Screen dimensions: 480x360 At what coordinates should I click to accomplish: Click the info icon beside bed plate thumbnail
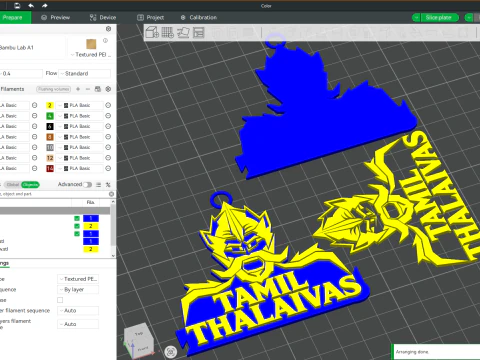[x=105, y=41]
